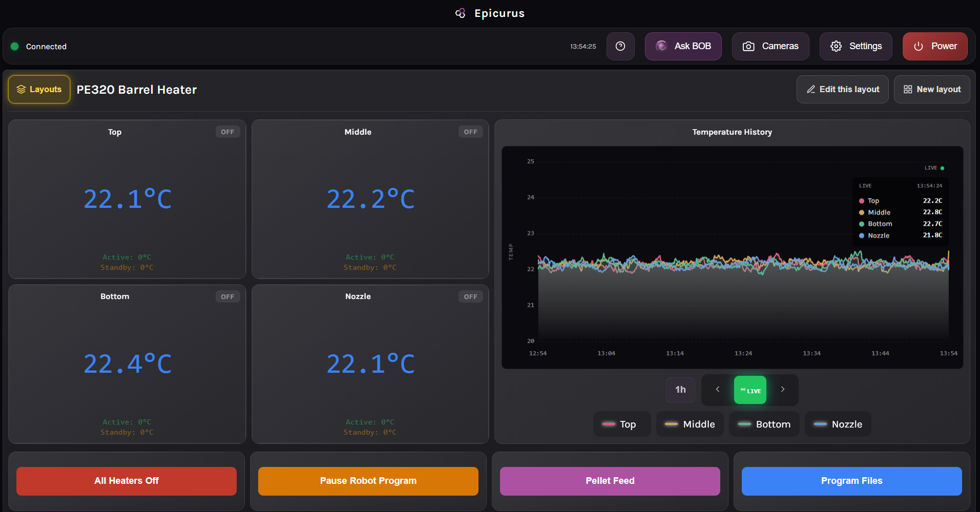Image resolution: width=980 pixels, height=512 pixels.
Task: Click the Temperature History heading
Action: pyautogui.click(x=732, y=132)
